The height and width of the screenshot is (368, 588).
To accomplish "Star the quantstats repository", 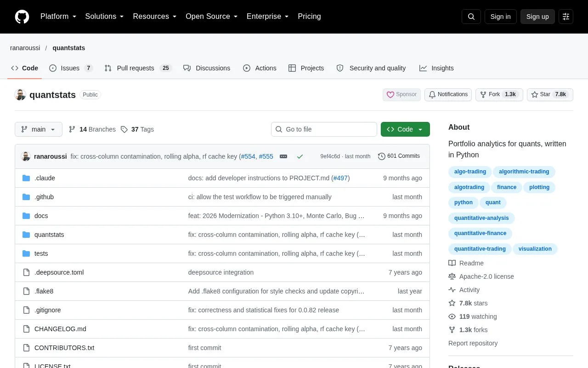I will pyautogui.click(x=550, y=95).
